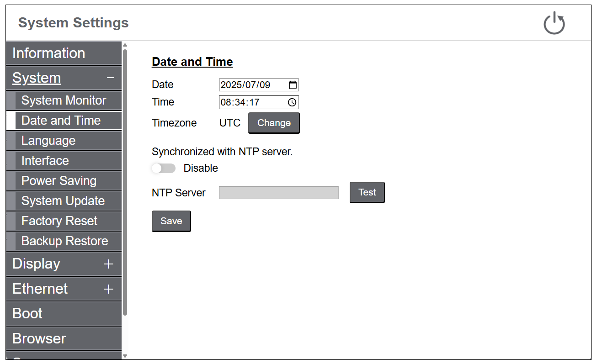
Task: Toggle NTP server synchronization switch
Action: [x=164, y=169]
